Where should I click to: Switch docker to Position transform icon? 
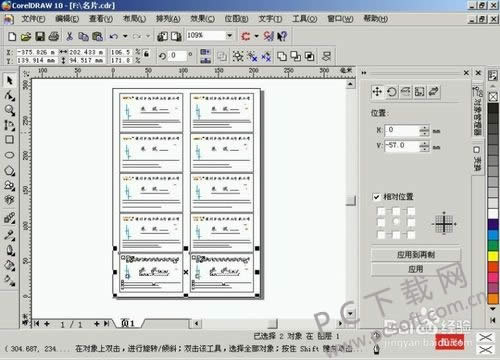tap(377, 91)
